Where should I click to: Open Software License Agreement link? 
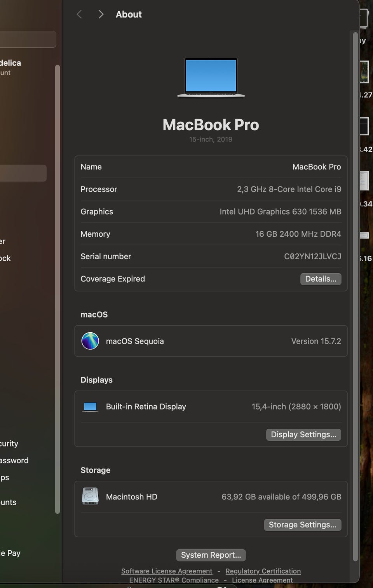pyautogui.click(x=167, y=571)
